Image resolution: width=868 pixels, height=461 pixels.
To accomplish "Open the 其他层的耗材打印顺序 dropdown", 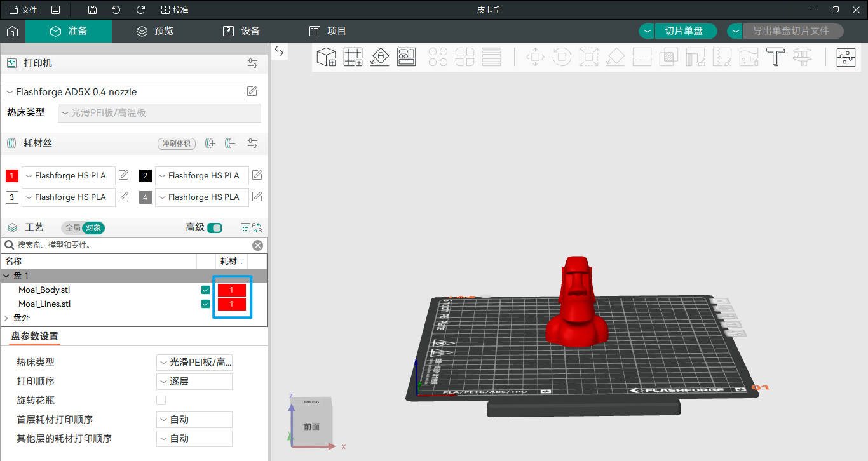I will coord(194,439).
